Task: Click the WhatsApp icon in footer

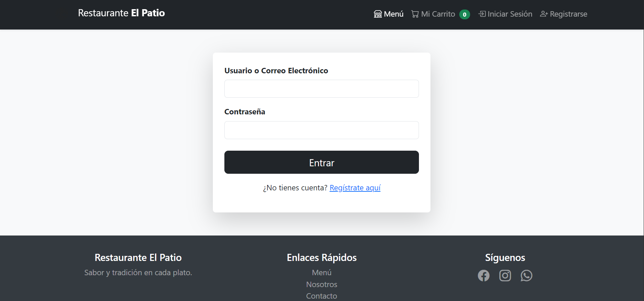Action: point(526,276)
